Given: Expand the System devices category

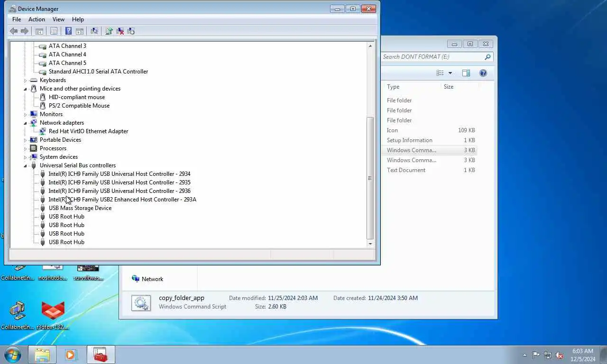Looking at the screenshot, I should pos(26,157).
